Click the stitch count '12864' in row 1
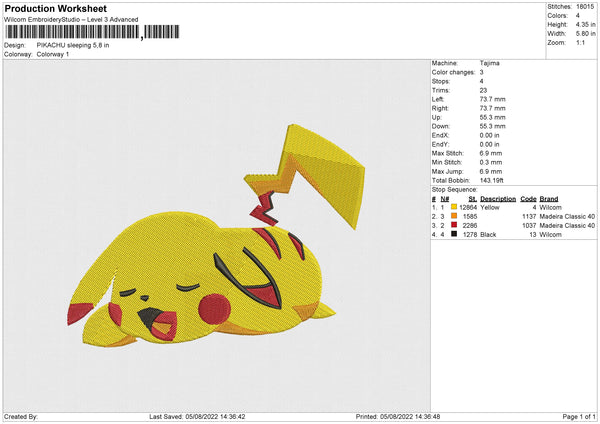This screenshot has height=424, width=600. point(468,207)
